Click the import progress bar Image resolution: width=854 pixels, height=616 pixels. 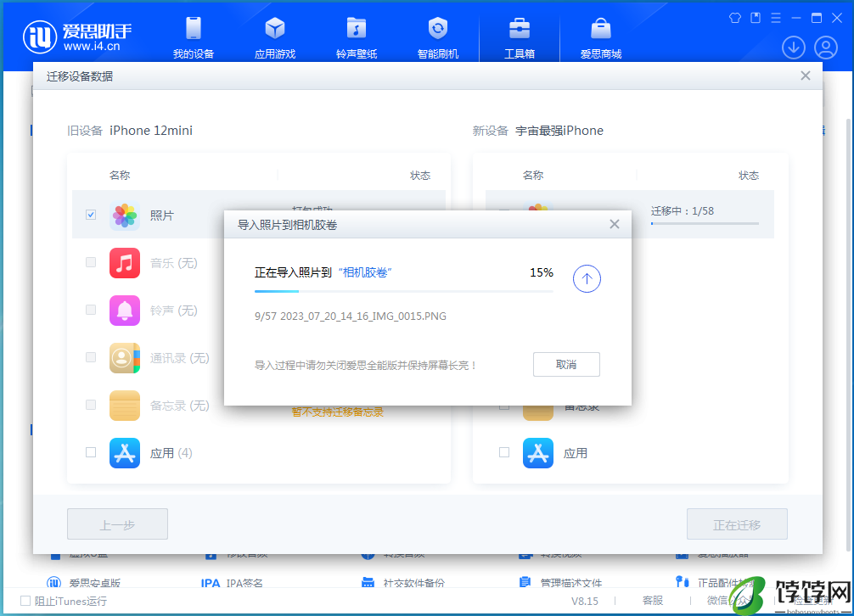point(403,292)
